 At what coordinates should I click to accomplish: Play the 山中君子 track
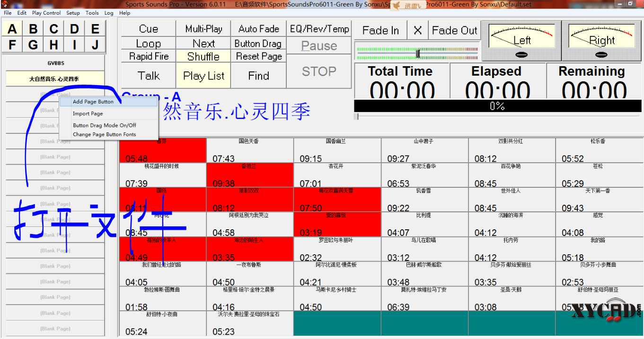[424, 150]
